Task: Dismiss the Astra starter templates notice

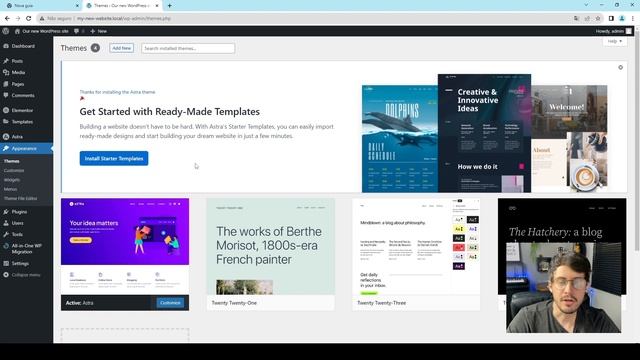Action: click(620, 67)
